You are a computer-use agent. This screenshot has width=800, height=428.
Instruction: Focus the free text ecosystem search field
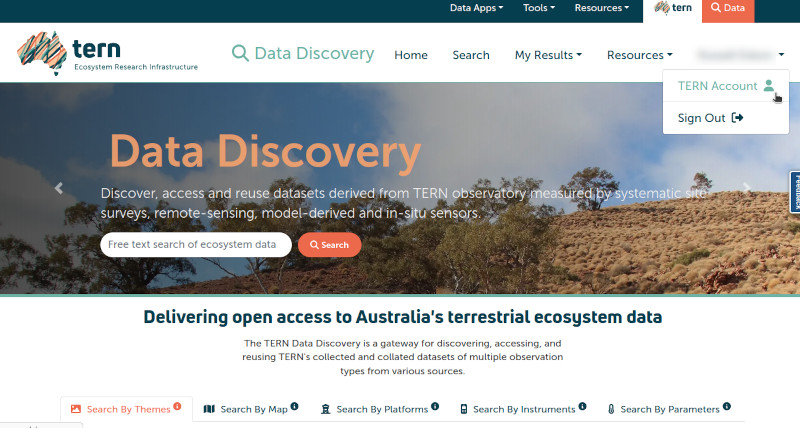(196, 244)
